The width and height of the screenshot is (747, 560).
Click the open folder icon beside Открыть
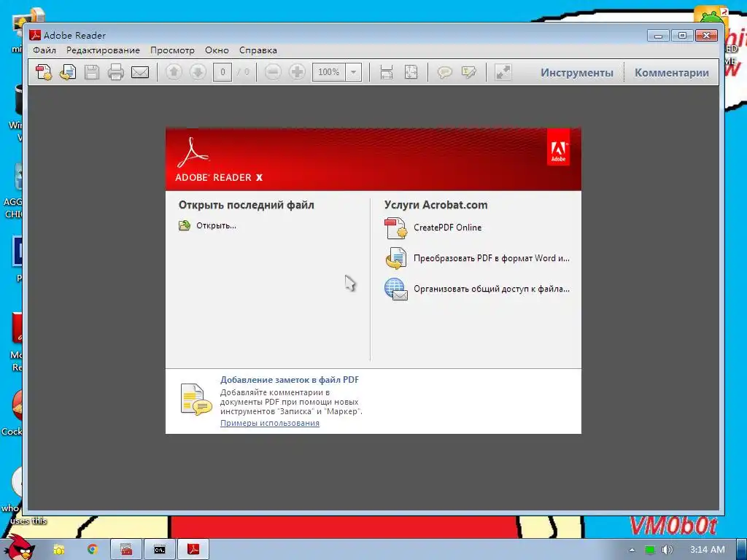185,226
